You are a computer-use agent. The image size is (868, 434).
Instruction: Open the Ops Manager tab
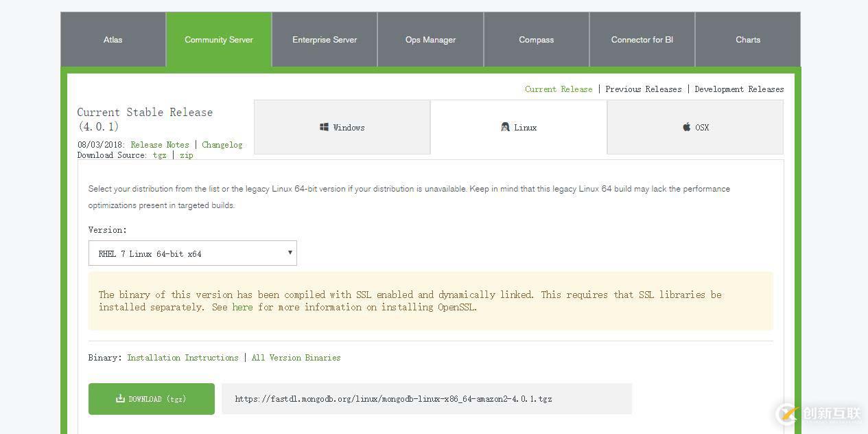[x=430, y=40]
